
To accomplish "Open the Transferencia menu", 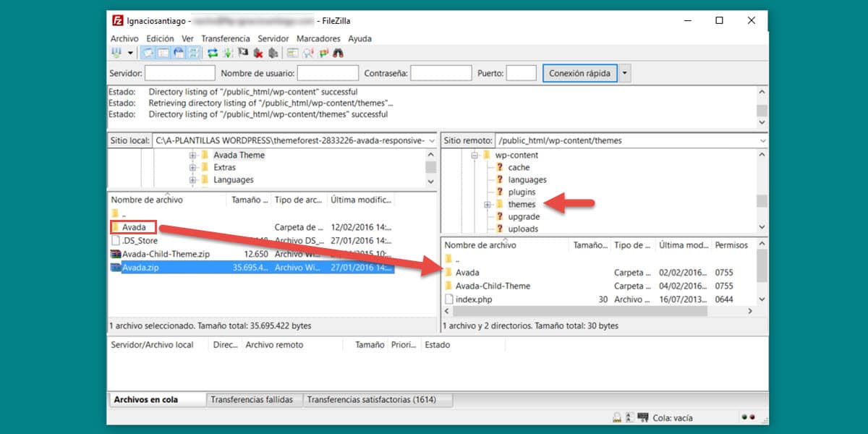I will (226, 38).
